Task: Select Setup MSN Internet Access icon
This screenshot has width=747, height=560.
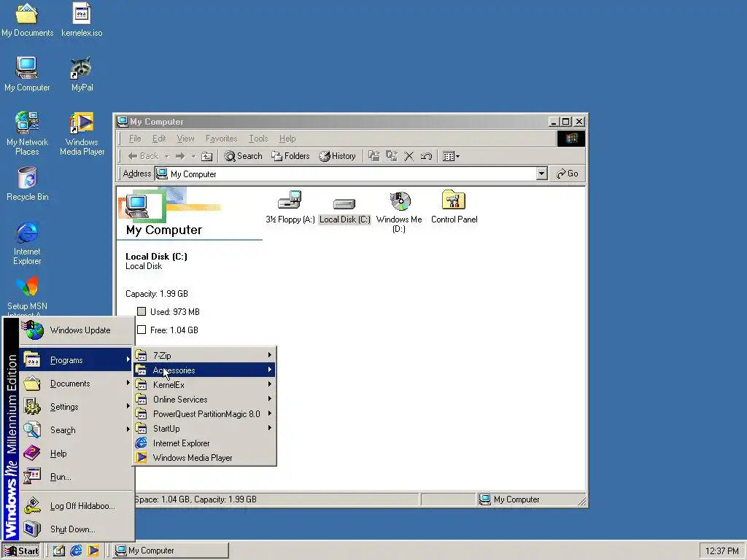Action: click(27, 295)
